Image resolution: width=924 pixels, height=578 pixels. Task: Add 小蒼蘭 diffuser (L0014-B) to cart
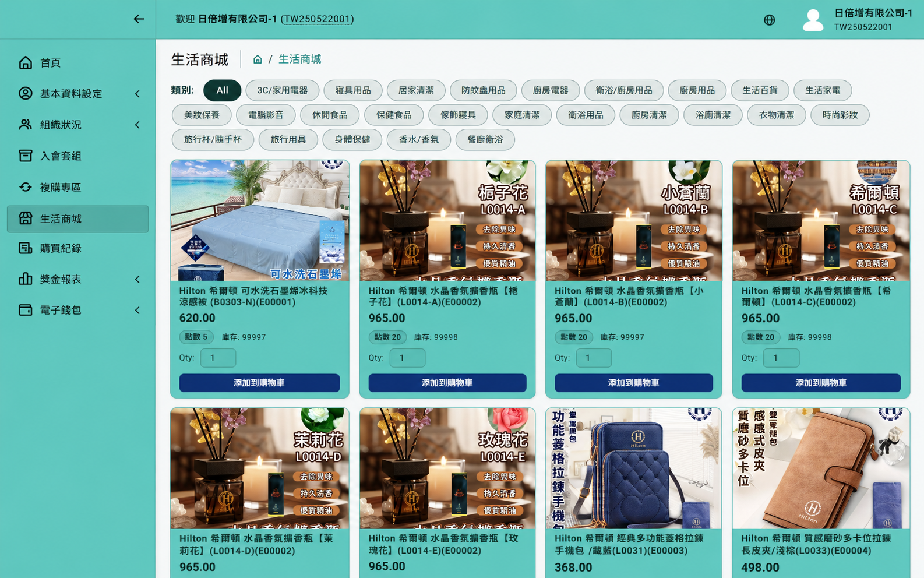pos(634,383)
